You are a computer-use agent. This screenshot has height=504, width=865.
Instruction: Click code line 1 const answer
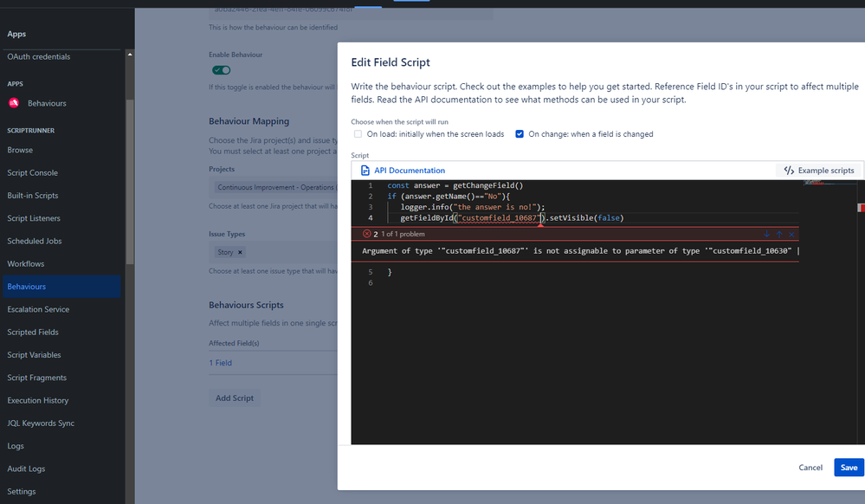[x=455, y=185]
